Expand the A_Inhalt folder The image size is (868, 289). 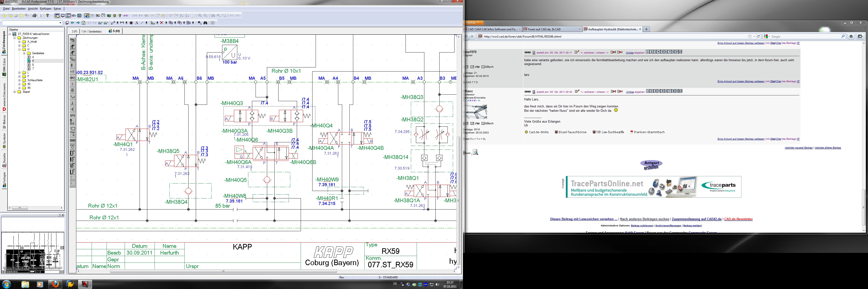pos(19,42)
